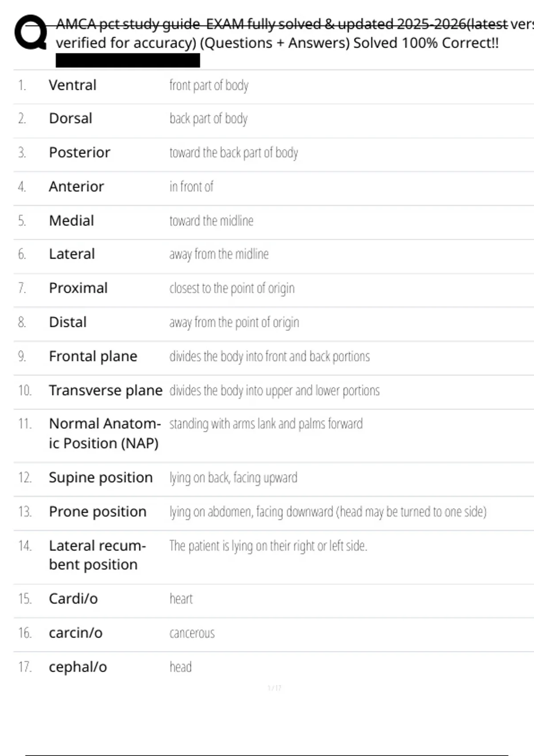534x756 pixels.
Task: Select the "Cardi/o" term
Action: click(x=73, y=599)
